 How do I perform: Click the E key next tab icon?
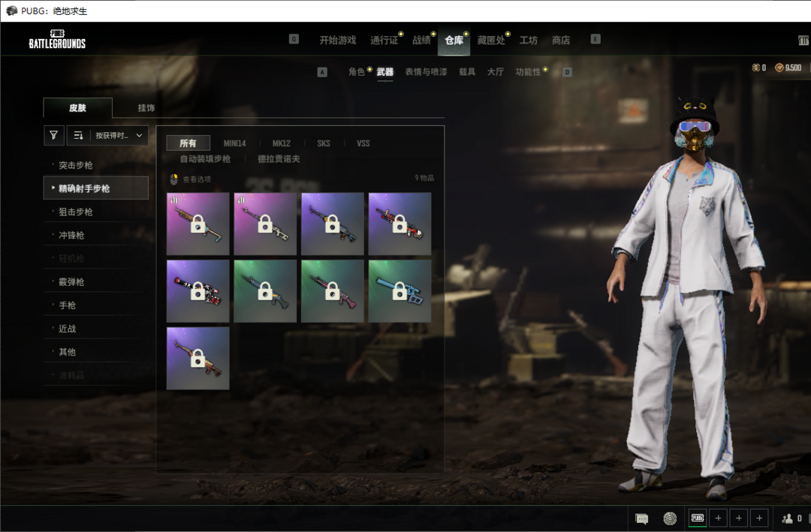(595, 39)
